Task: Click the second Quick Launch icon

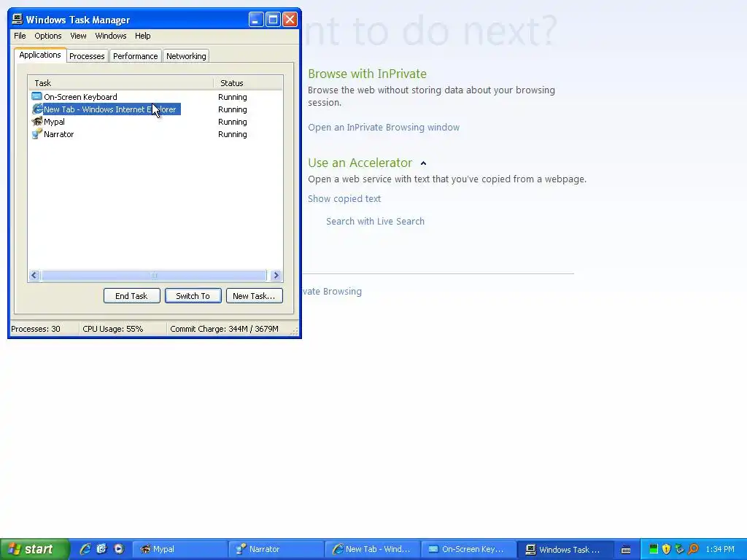Action: (x=101, y=549)
